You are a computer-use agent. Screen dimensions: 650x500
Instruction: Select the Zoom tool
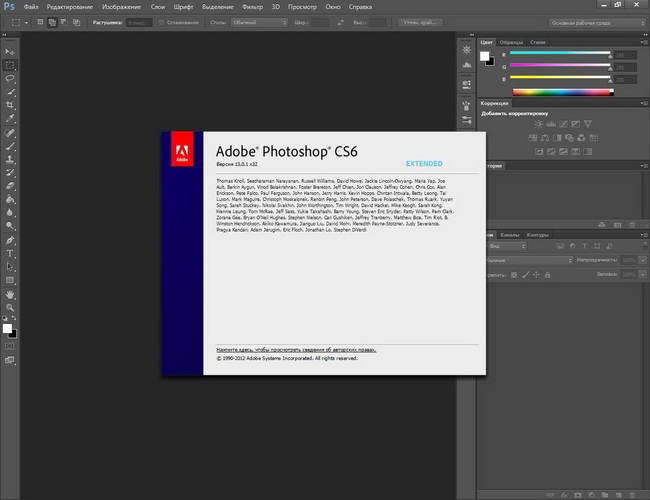[x=10, y=308]
